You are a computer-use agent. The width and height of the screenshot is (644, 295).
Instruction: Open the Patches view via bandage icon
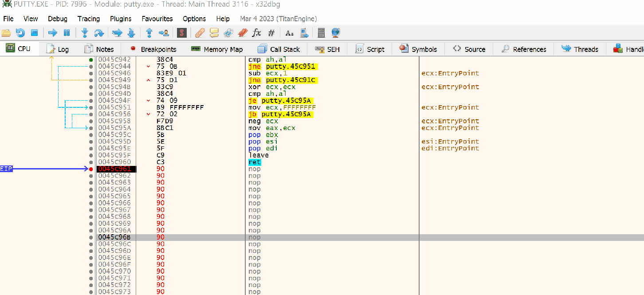coord(200,32)
